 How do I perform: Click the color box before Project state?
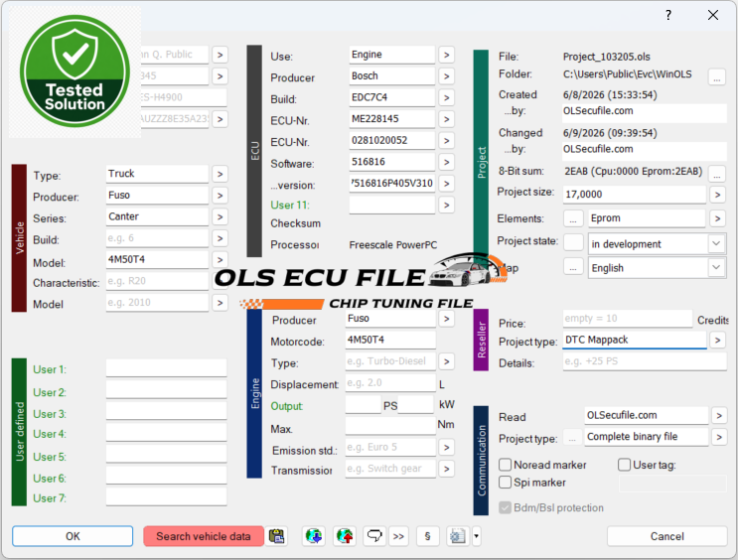click(573, 243)
